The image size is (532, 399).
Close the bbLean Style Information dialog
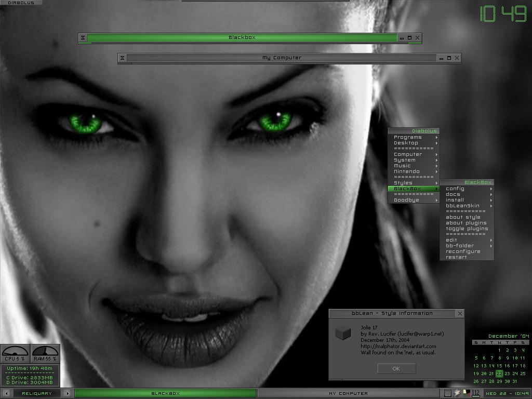460,313
